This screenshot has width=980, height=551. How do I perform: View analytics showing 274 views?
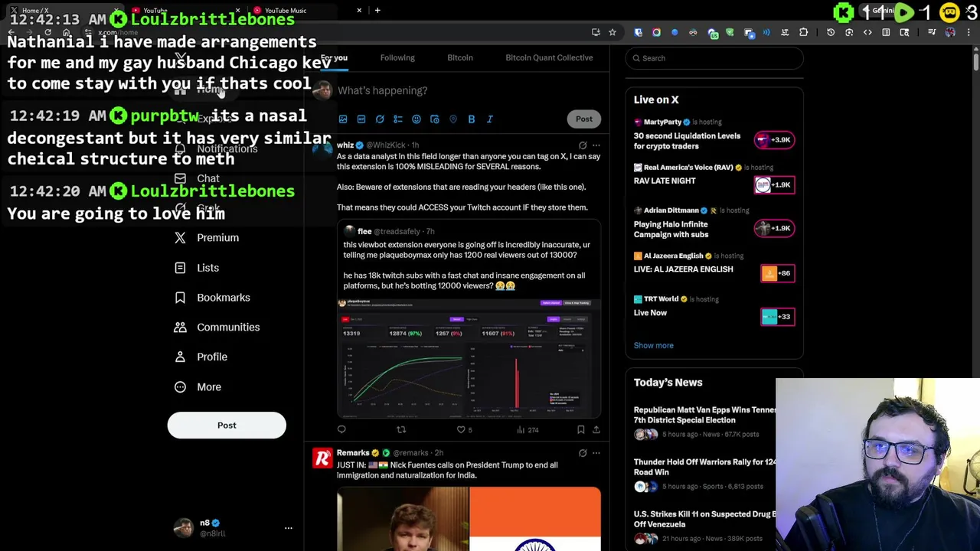pos(528,430)
